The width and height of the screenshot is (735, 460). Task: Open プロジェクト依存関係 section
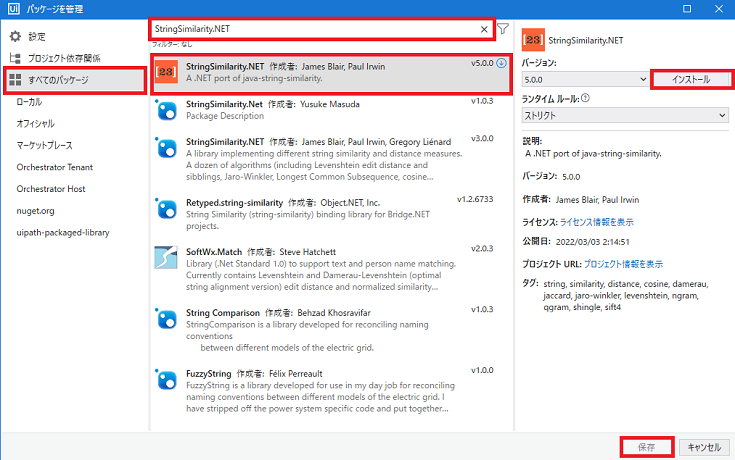coord(64,58)
